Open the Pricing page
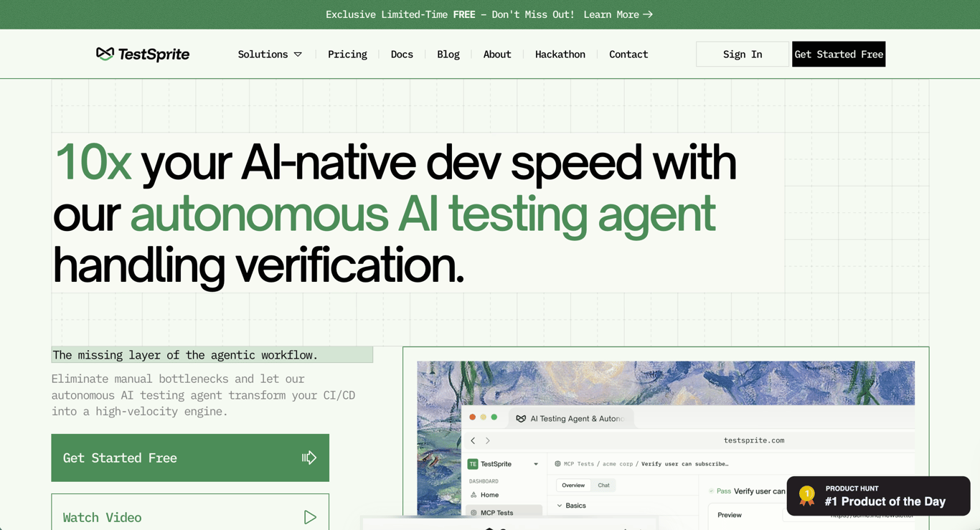 [x=347, y=55]
